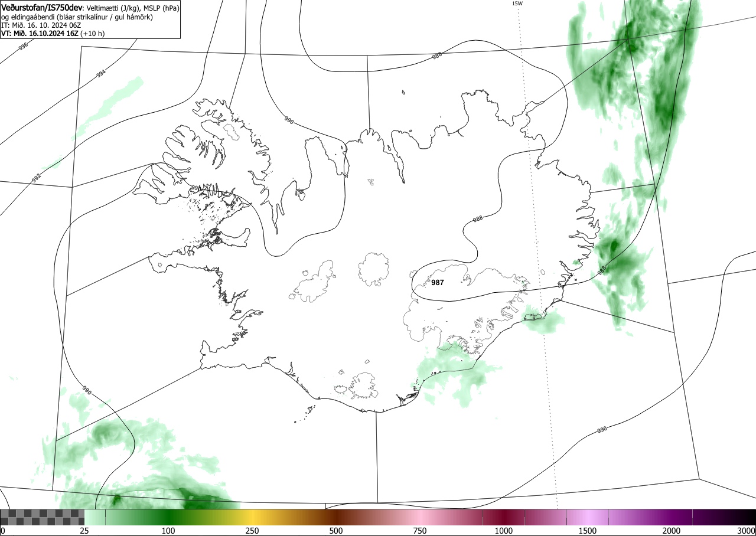Click the "25" tick on the colour scale
The height and width of the screenshot is (536, 756).
coord(84,531)
